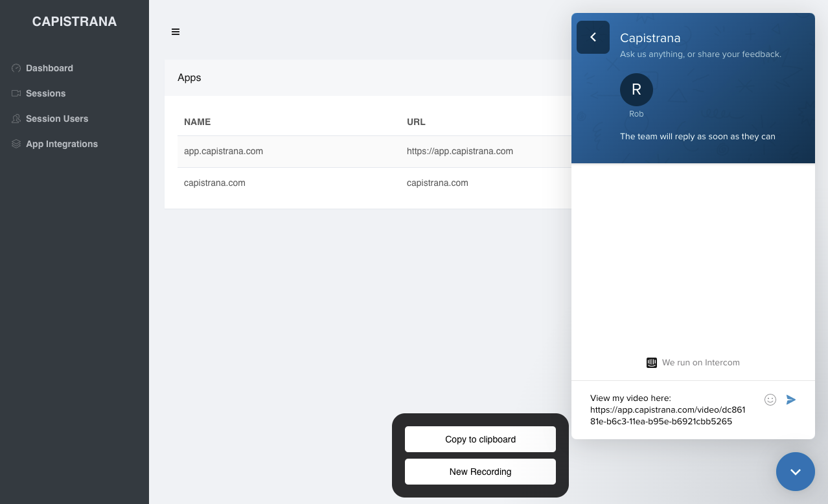The height and width of the screenshot is (504, 828).
Task: Click the Dashboard gauge icon
Action: 16,68
